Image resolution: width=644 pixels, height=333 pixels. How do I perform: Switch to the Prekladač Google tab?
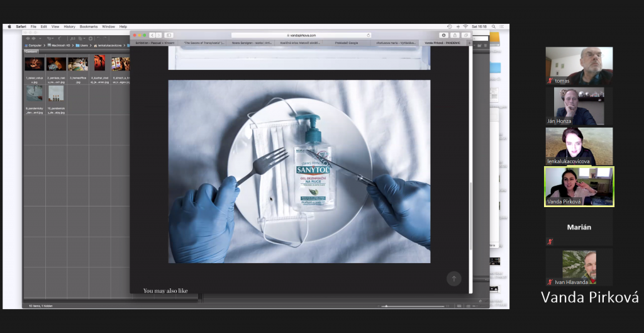(x=347, y=43)
